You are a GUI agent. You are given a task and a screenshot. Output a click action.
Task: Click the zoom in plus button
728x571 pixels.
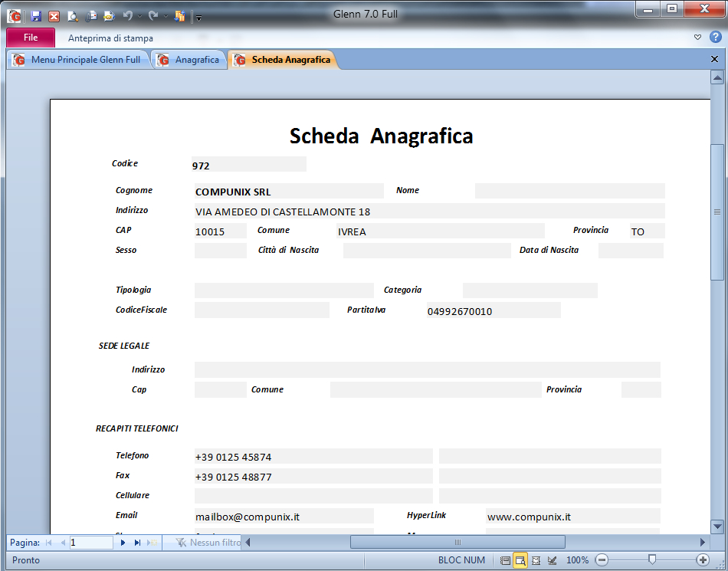(703, 560)
